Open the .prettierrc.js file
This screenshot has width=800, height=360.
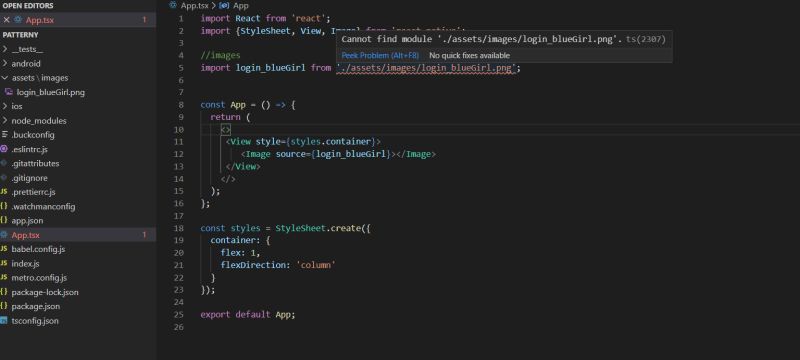point(33,192)
